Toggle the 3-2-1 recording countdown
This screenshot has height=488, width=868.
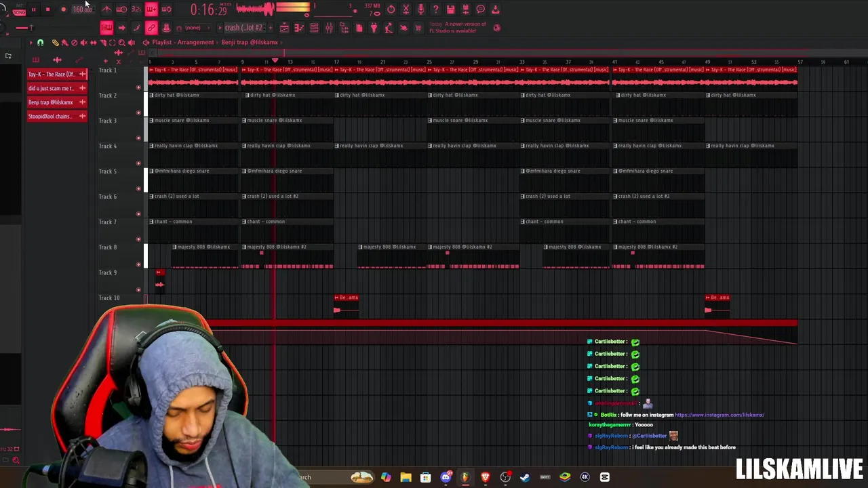click(x=136, y=9)
